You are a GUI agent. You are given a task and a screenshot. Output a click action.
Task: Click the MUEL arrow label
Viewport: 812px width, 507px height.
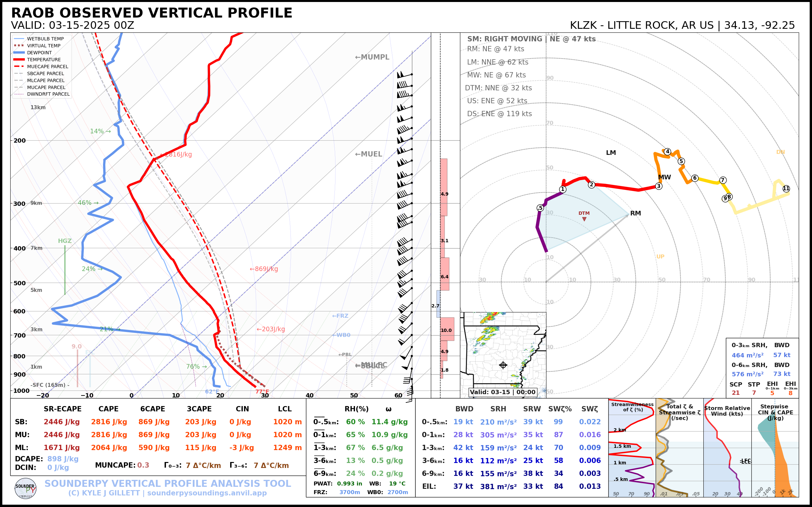click(x=369, y=154)
